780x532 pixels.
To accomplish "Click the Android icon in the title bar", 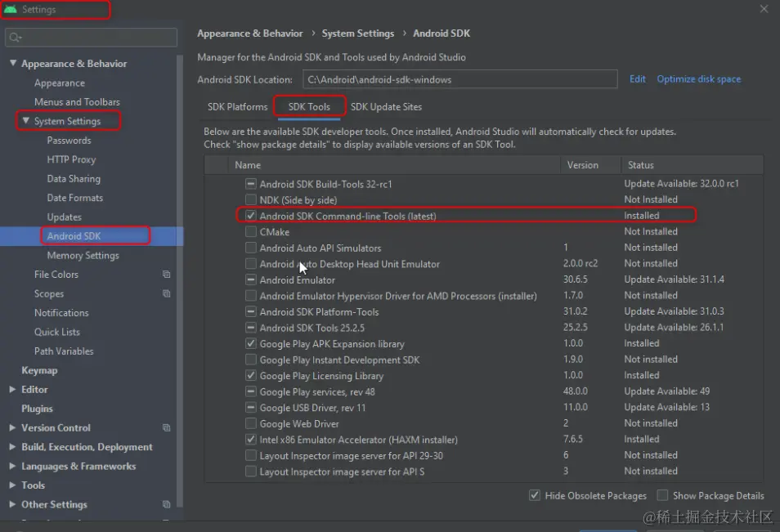I will (x=11, y=9).
